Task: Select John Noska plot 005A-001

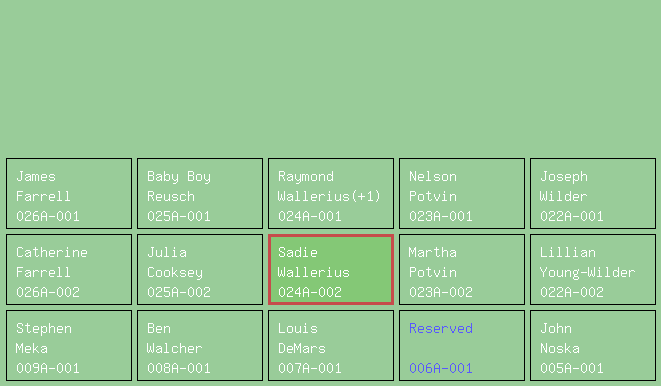Action: (x=593, y=346)
